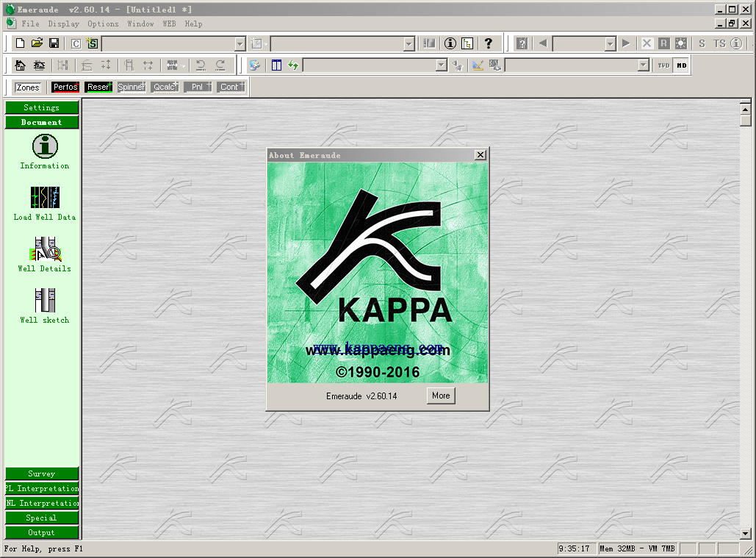The height and width of the screenshot is (558, 756).
Task: Open the Display menu
Action: [64, 24]
